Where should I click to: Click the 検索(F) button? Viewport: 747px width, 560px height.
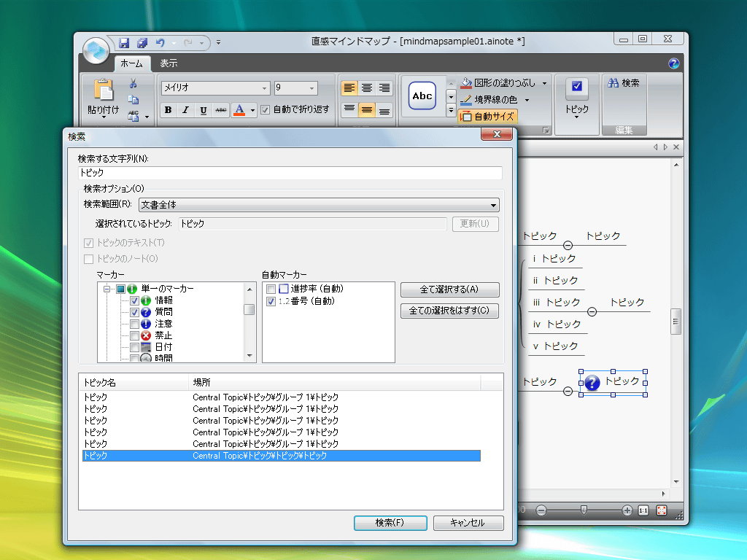390,523
